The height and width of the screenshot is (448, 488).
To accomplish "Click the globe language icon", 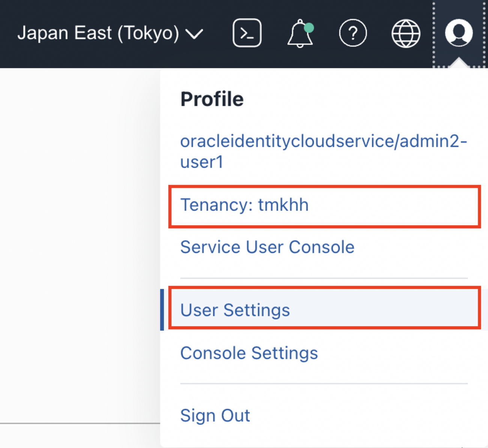I will [x=406, y=33].
